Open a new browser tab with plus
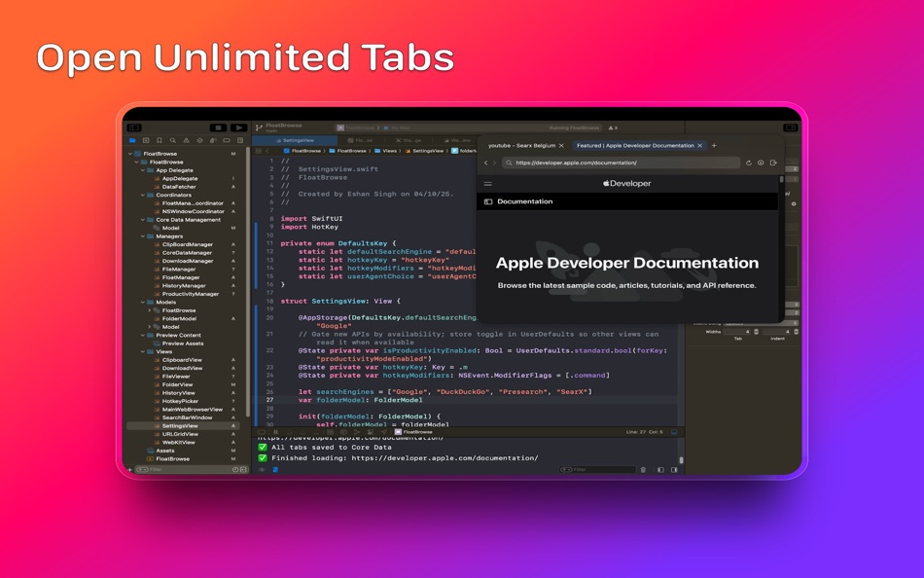Screen dimensions: 924x578 [714, 145]
